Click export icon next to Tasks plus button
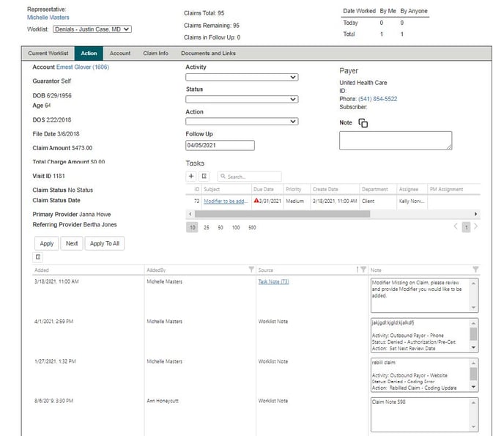Screen dimensions: 504x436 tap(204, 177)
